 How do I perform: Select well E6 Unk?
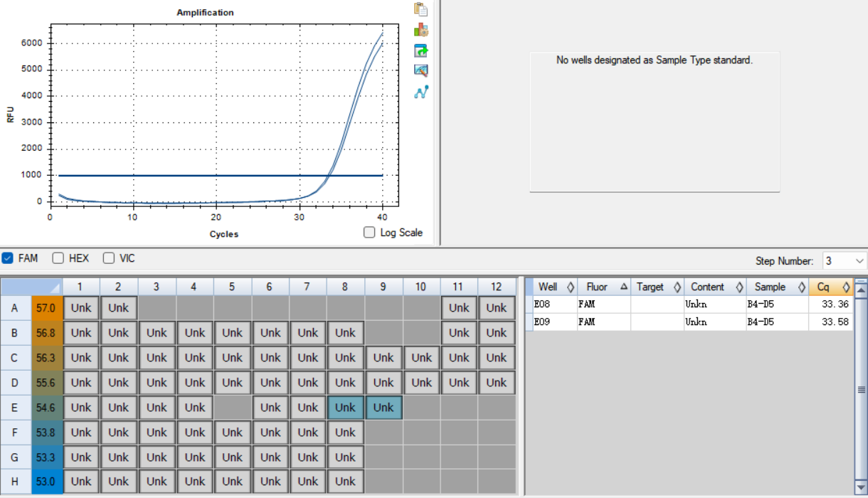(270, 408)
